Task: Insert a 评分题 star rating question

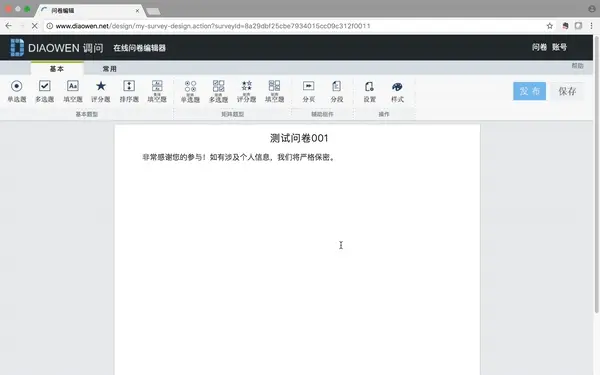Action: click(x=101, y=91)
